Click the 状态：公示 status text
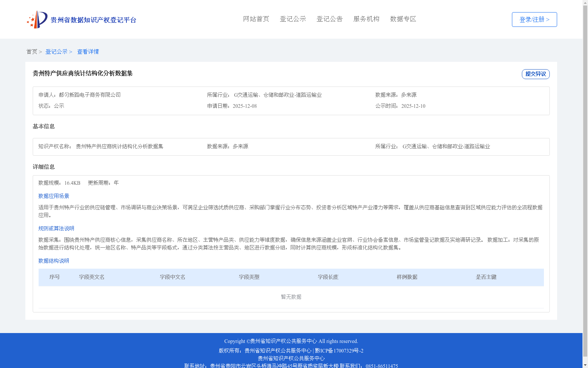 (x=51, y=106)
